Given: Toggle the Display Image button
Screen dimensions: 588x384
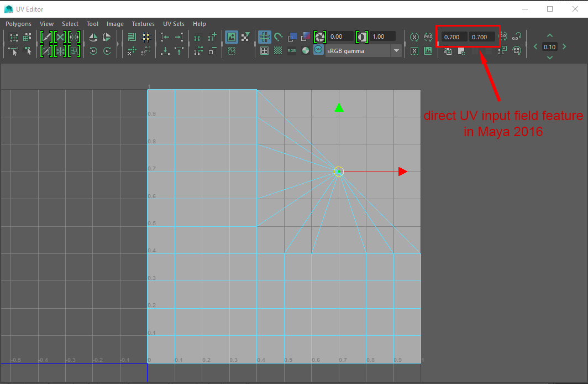Looking at the screenshot, I should pyautogui.click(x=232, y=37).
